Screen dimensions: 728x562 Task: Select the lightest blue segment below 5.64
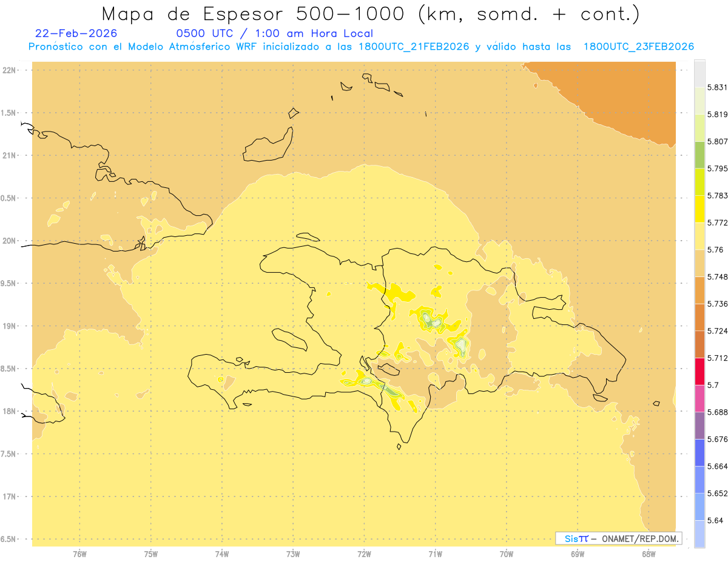coord(699,534)
